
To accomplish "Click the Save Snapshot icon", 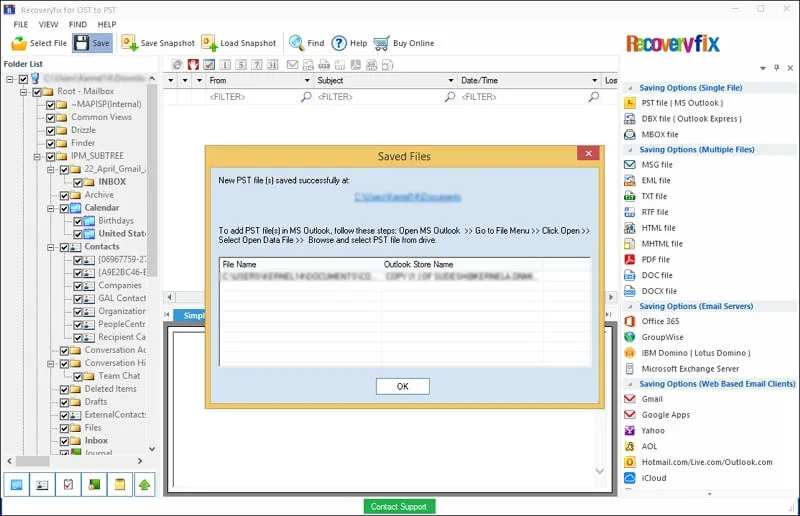I will 130,43.
